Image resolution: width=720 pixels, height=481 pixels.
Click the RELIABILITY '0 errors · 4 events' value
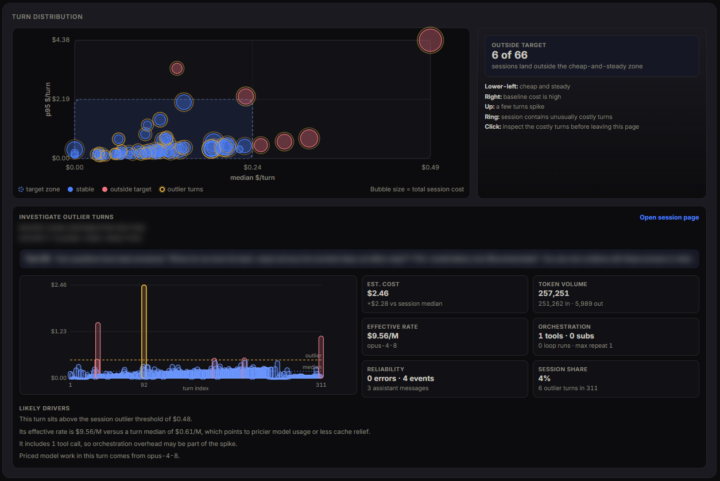(400, 379)
